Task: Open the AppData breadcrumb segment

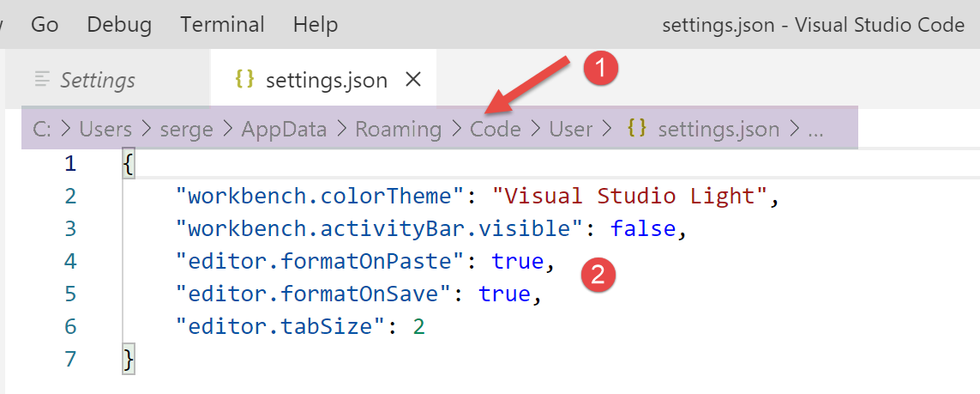Action: click(284, 130)
